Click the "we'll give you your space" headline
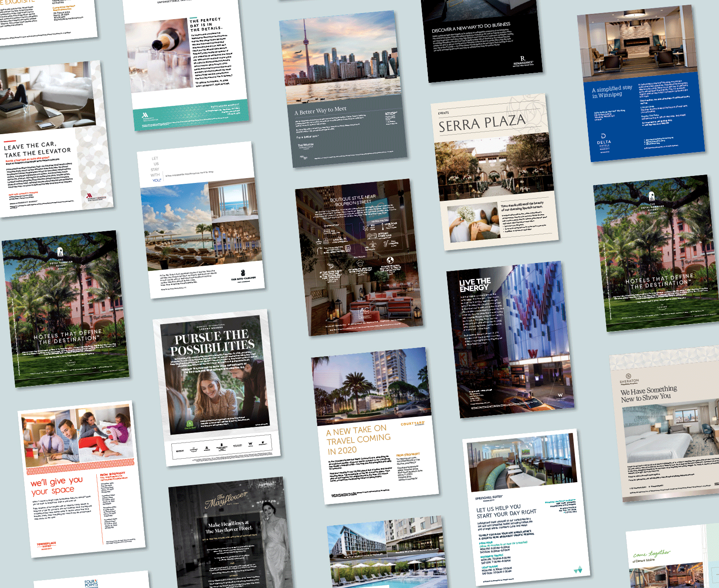The width and height of the screenshot is (719, 588). click(57, 486)
